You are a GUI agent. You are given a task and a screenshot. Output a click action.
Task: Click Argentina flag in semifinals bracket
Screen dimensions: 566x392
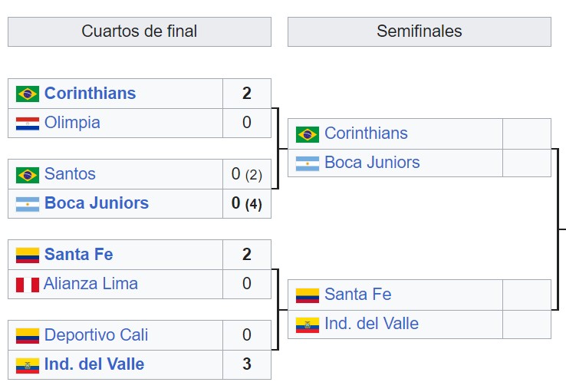pyautogui.click(x=308, y=163)
